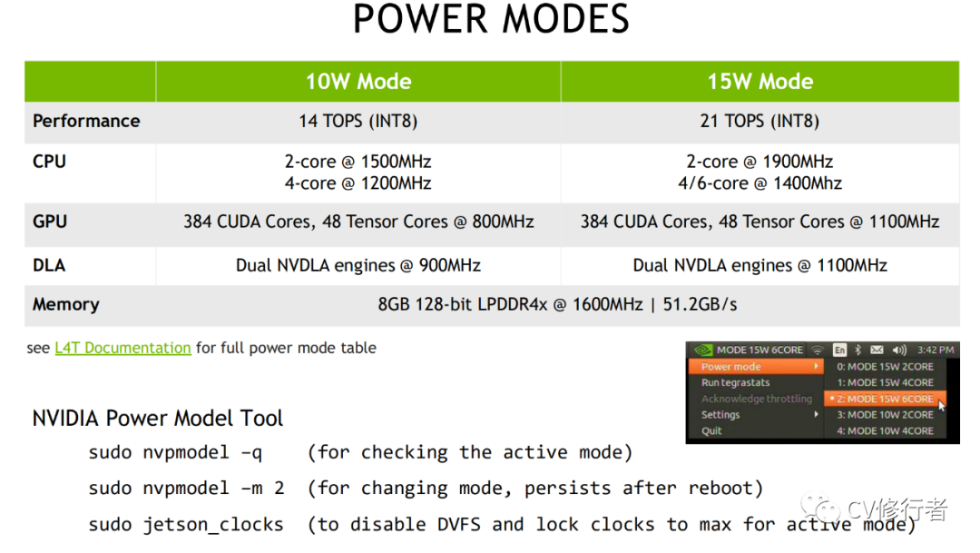Click the sudo jetson_clocks command

[x=186, y=524]
